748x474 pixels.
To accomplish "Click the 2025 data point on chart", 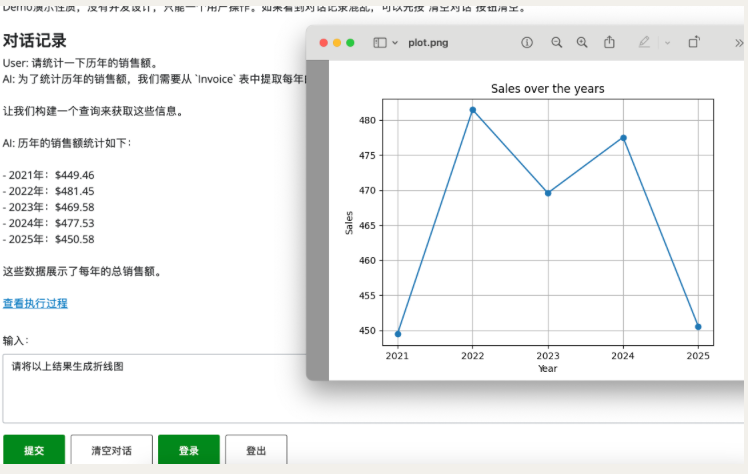I will tap(698, 327).
